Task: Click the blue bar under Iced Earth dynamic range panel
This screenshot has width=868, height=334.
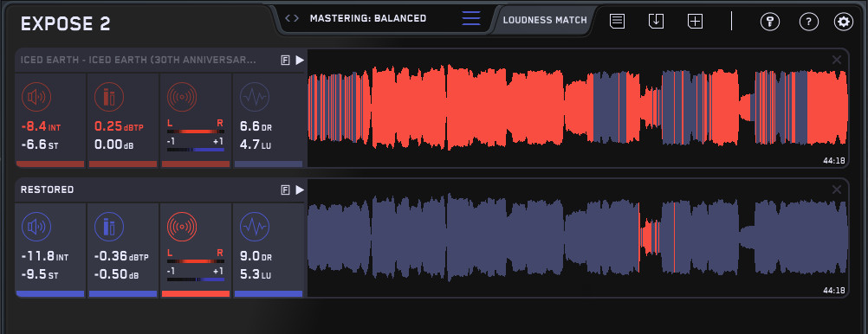Action: pyautogui.click(x=269, y=164)
